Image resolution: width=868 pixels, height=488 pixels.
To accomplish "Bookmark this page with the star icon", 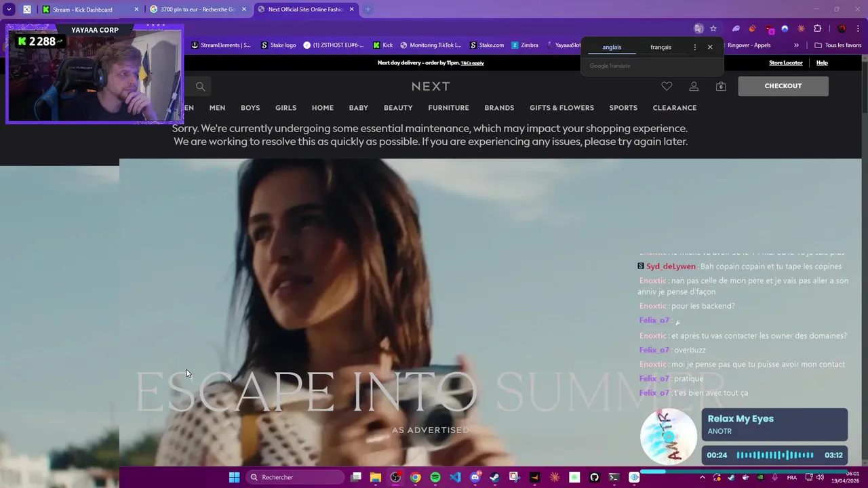I will [713, 28].
